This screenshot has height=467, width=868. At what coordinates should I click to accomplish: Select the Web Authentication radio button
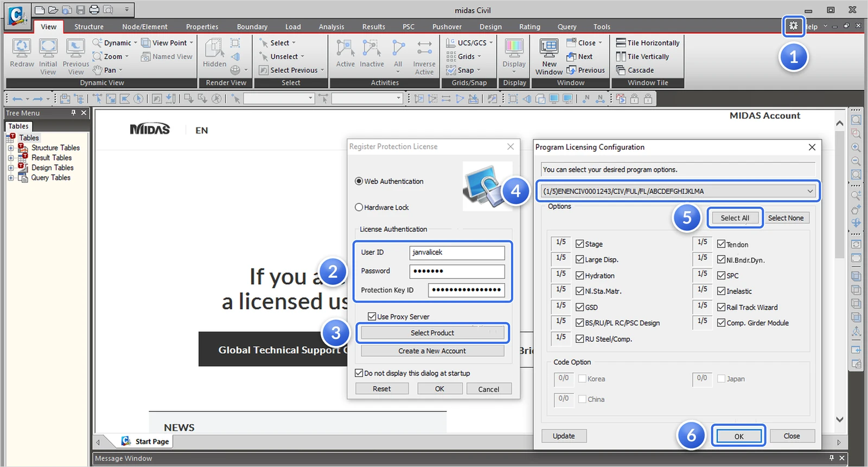(359, 181)
